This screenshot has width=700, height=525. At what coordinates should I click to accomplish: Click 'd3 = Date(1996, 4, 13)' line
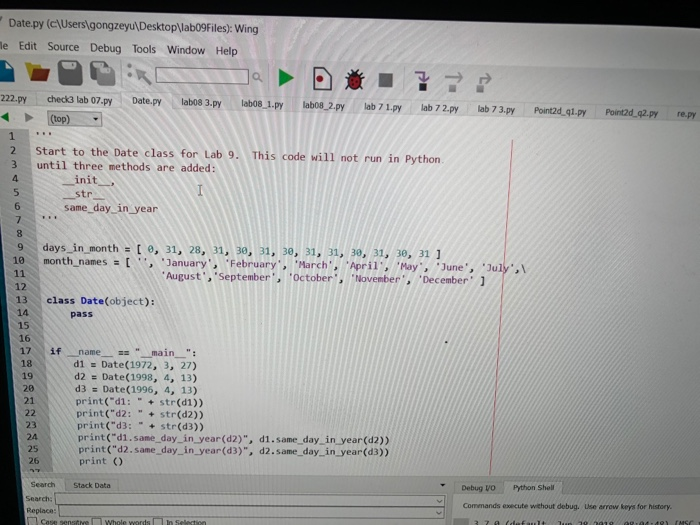(x=136, y=390)
